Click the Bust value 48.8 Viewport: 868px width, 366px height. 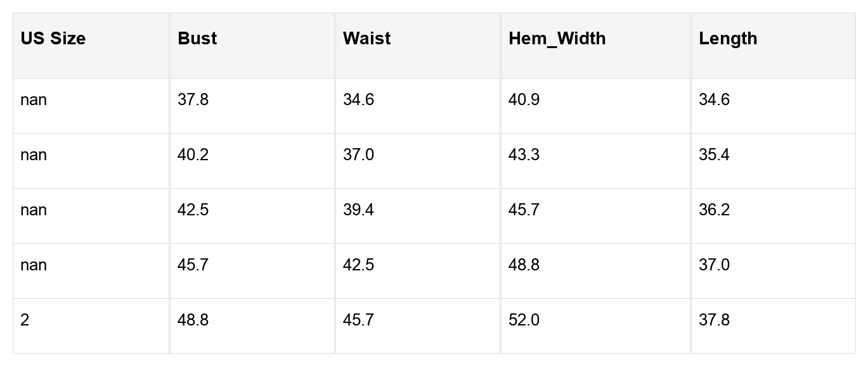click(x=193, y=320)
